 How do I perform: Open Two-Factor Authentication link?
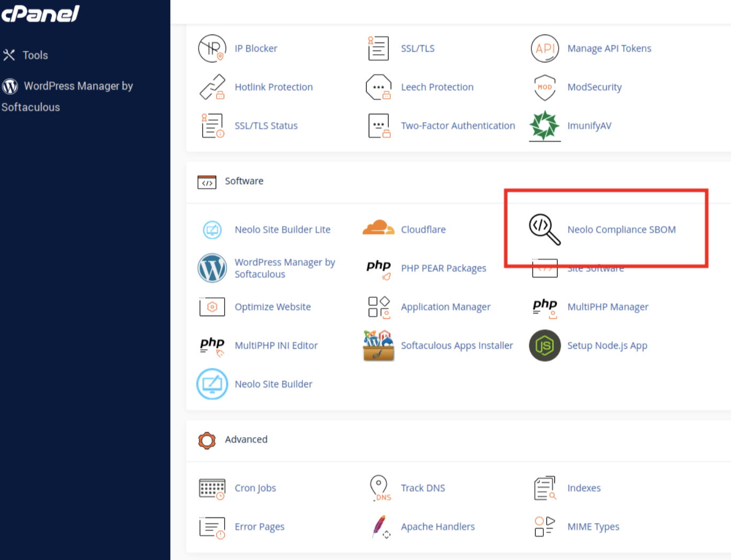point(458,125)
